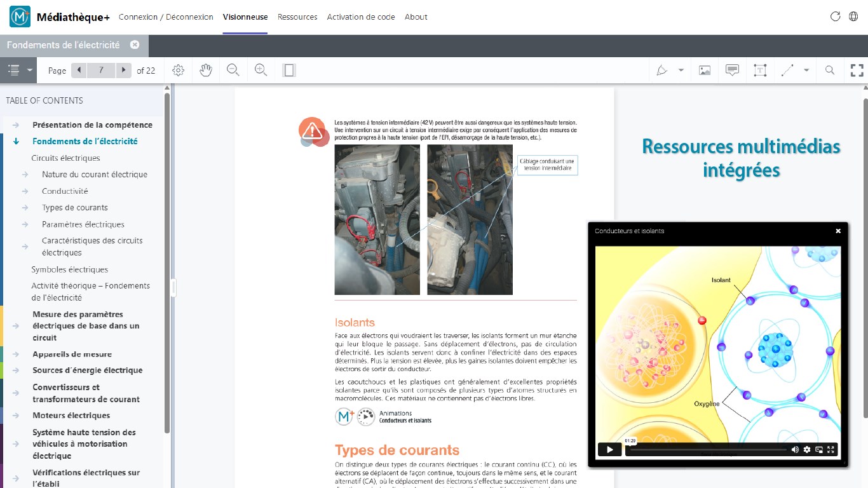Open the Conducteurs et isolants animation link

[405, 421]
